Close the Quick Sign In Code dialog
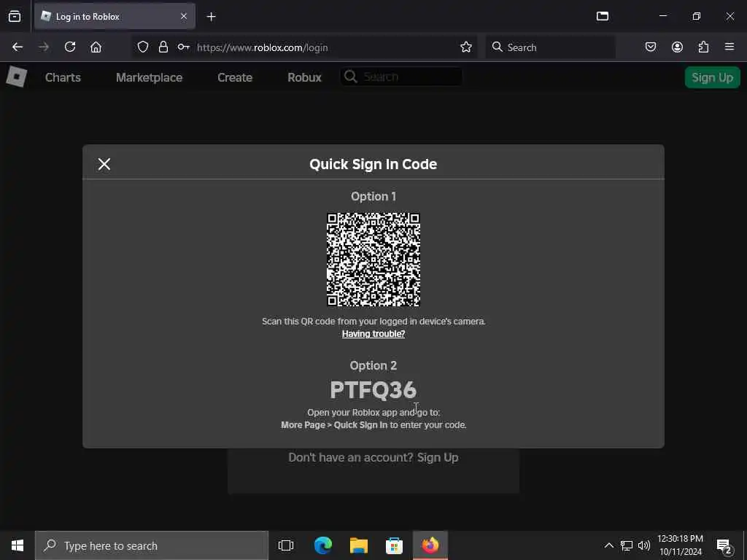The image size is (747, 560). [x=104, y=164]
